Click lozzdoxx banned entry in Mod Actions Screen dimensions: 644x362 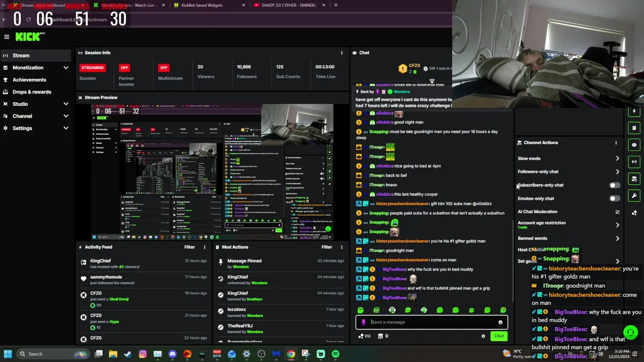pos(280,312)
